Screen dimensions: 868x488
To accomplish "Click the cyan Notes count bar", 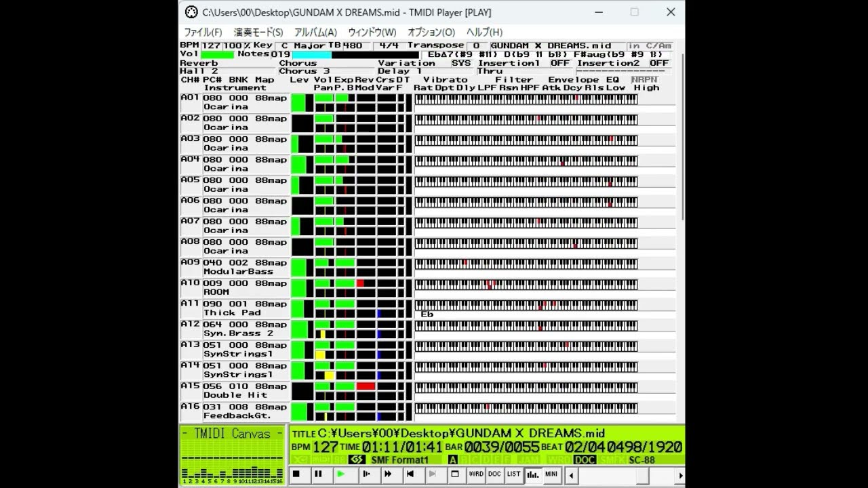I will coord(311,54).
